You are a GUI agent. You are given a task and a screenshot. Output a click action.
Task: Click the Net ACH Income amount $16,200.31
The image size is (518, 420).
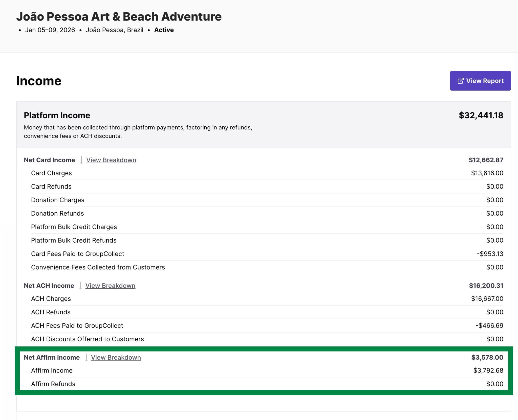pos(486,286)
